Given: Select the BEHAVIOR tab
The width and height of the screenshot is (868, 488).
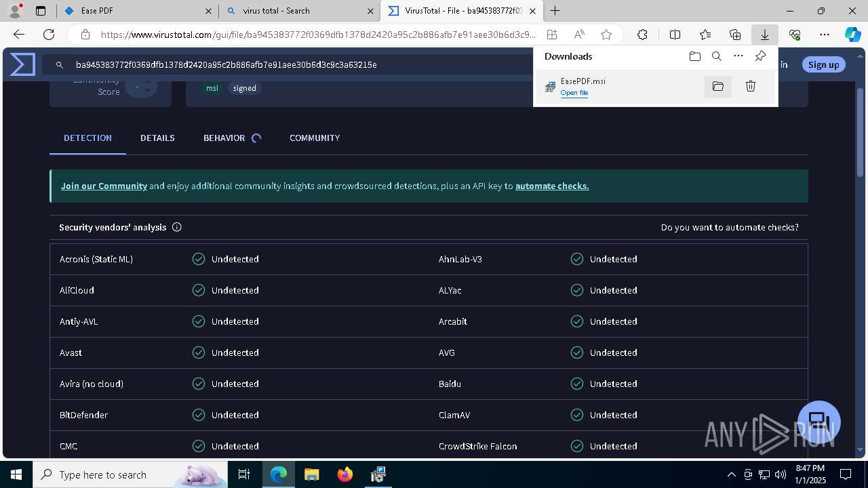Looking at the screenshot, I should [x=231, y=138].
